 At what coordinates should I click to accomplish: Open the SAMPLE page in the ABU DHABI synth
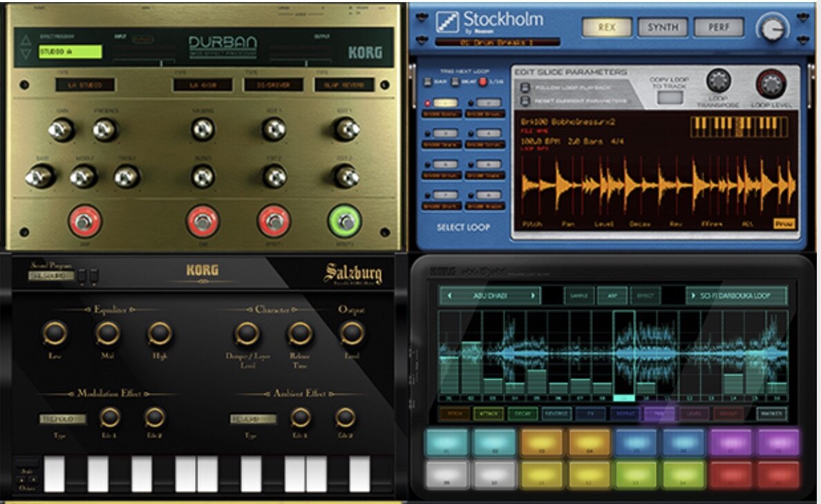click(579, 296)
